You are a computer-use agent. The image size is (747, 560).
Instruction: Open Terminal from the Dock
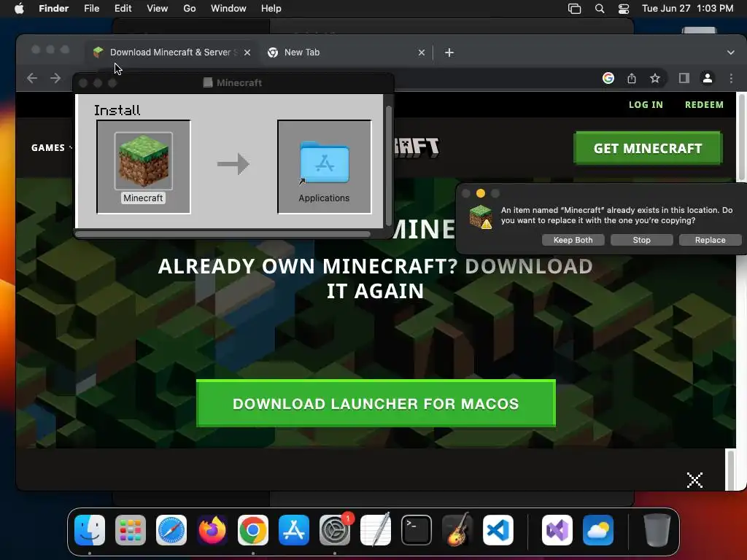(417, 530)
